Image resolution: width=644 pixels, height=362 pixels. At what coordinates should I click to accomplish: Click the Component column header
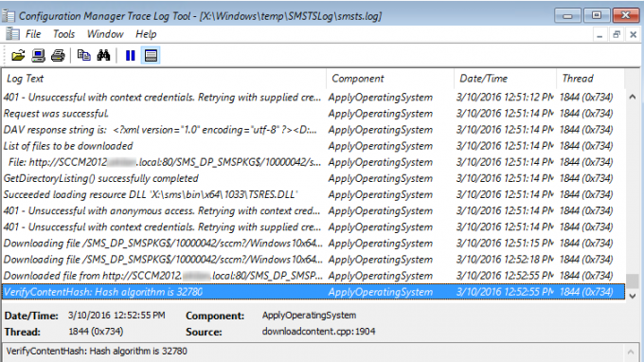(x=390, y=79)
